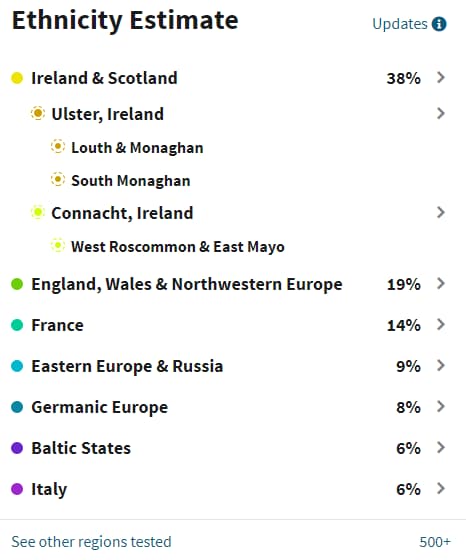Expand the Ireland & Scotland 38% chevron

[441, 78]
